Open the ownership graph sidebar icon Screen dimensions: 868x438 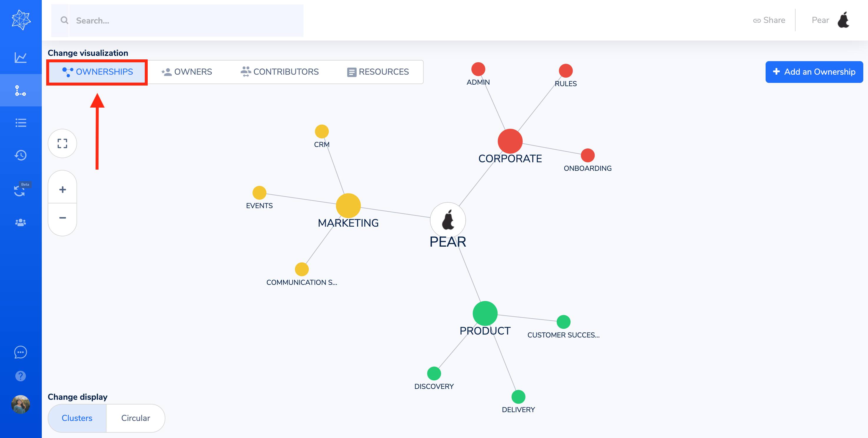(x=21, y=91)
